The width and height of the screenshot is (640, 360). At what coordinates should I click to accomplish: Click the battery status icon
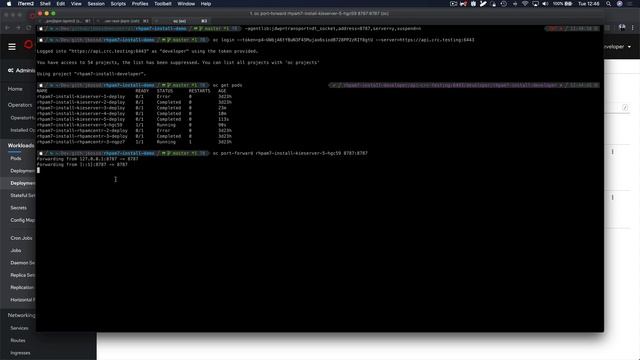coord(568,4)
